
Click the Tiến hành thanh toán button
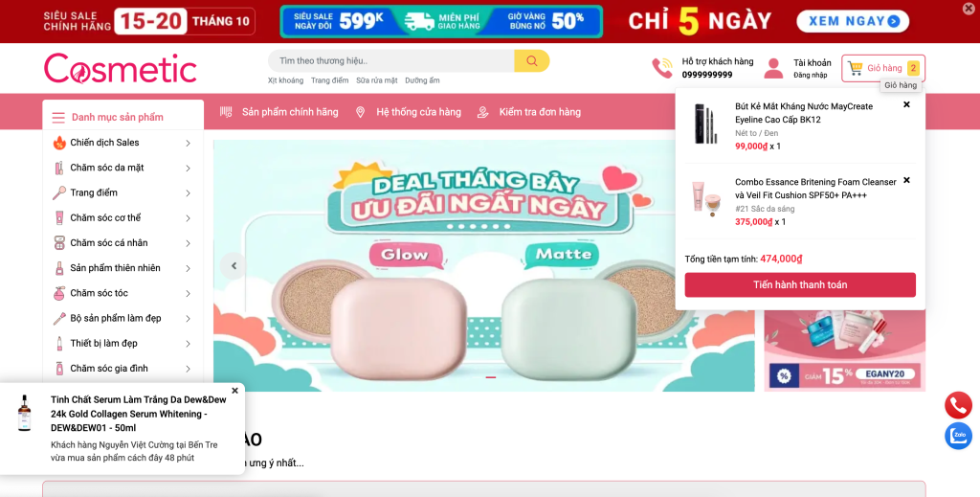(x=800, y=284)
